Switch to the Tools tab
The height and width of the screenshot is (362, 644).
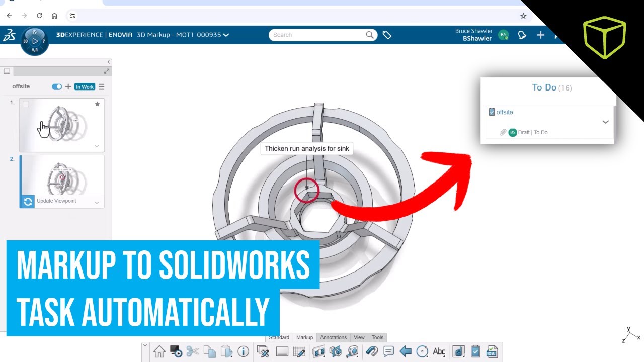(x=377, y=337)
